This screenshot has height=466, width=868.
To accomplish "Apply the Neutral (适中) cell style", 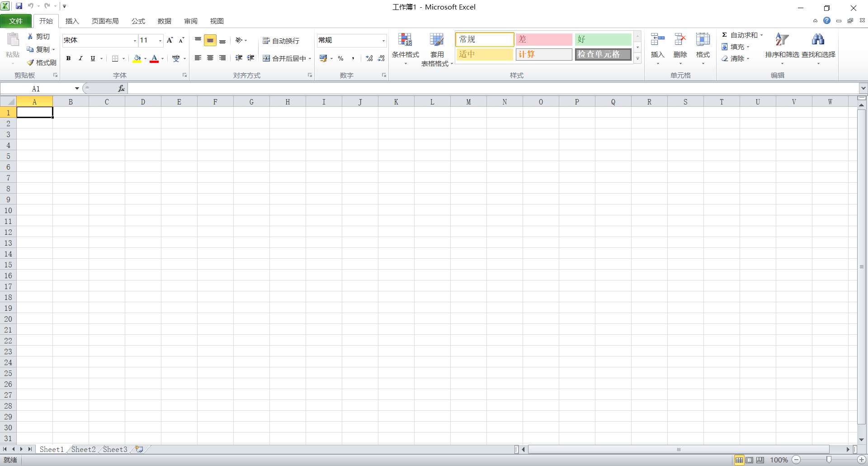I will click(x=485, y=54).
